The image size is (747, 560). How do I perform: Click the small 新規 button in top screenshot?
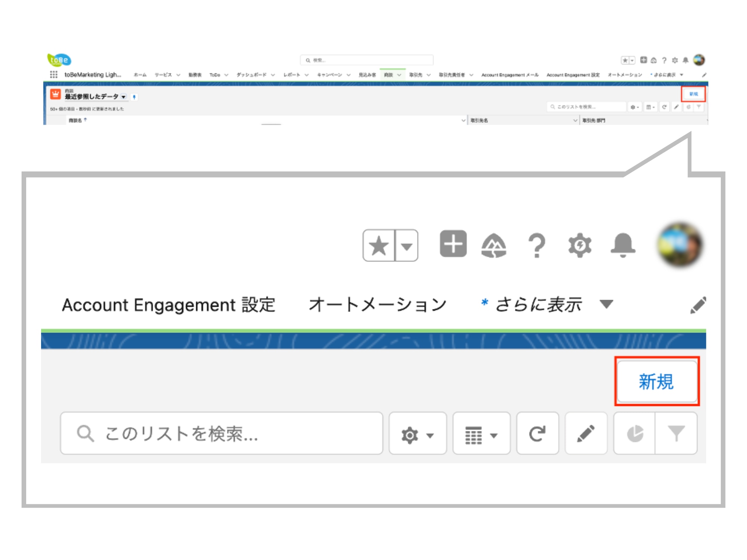tap(694, 94)
